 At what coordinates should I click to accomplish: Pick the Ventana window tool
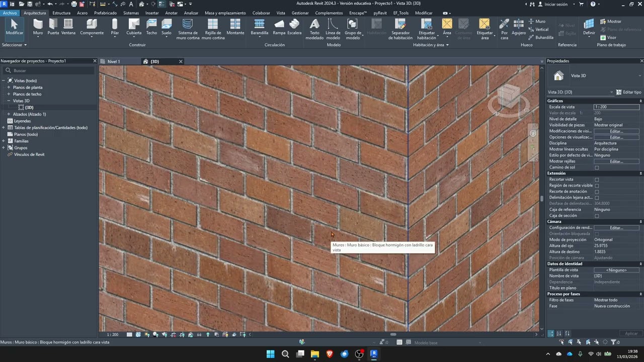click(68, 27)
